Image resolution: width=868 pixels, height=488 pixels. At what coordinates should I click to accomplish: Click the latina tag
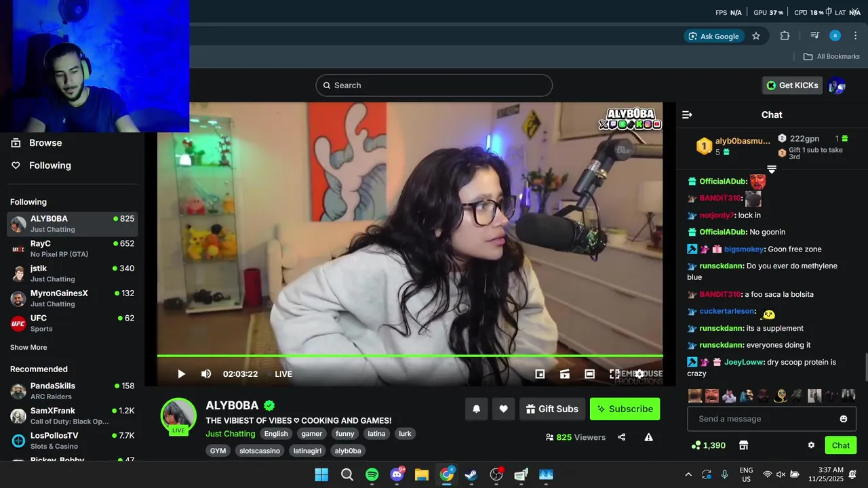tap(376, 434)
